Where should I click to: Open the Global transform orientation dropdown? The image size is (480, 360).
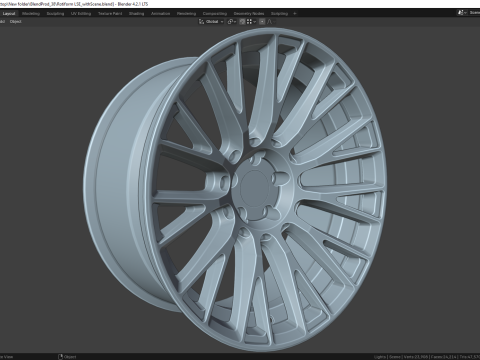point(211,22)
